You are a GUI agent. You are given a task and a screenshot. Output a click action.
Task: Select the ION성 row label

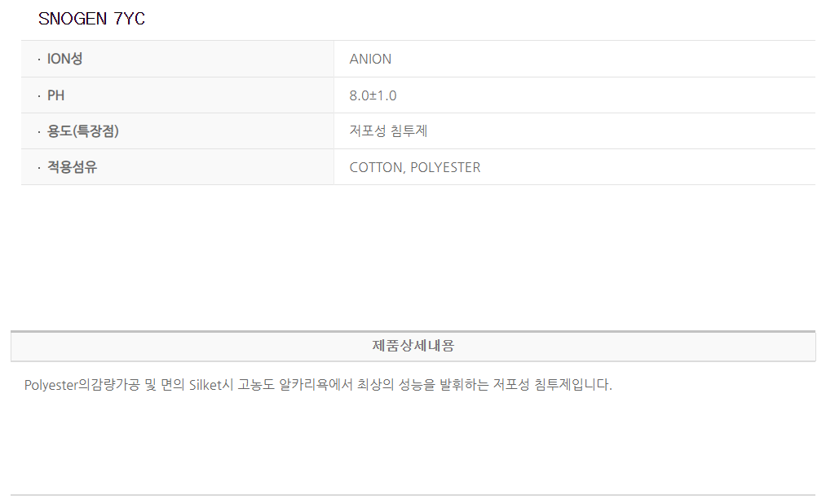click(65, 59)
